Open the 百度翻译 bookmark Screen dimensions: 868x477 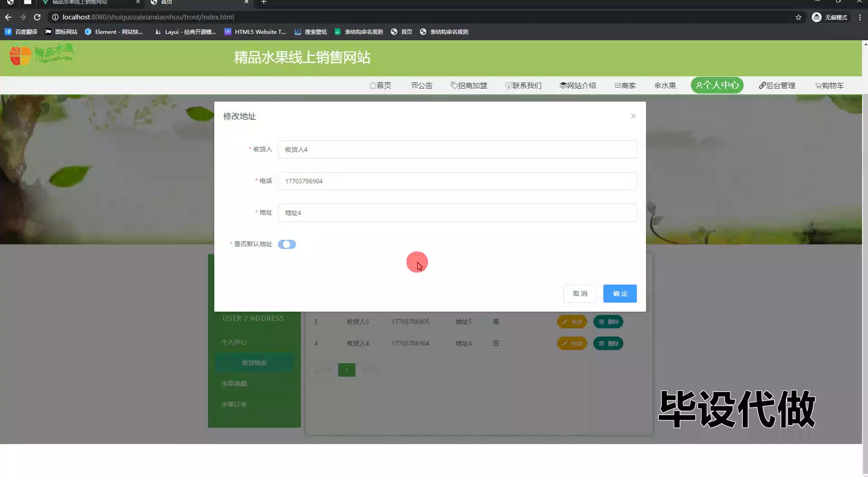(21, 32)
